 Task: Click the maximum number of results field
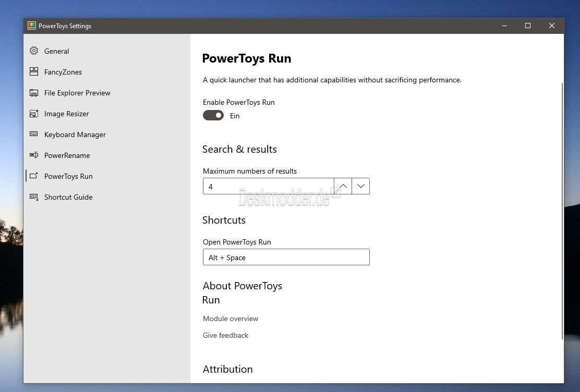(x=268, y=186)
